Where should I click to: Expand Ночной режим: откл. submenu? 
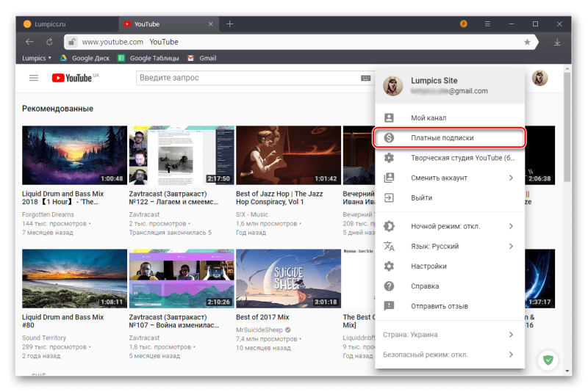[x=511, y=226]
